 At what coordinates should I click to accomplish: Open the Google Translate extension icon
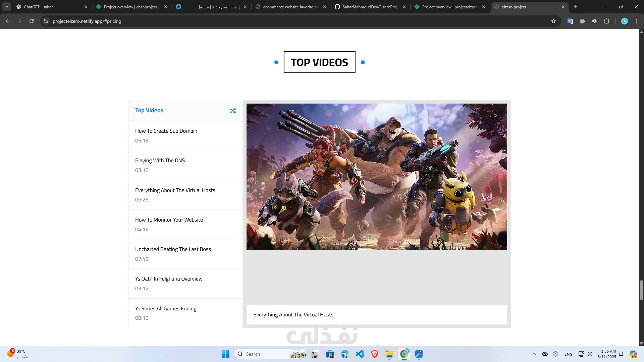[x=570, y=21]
